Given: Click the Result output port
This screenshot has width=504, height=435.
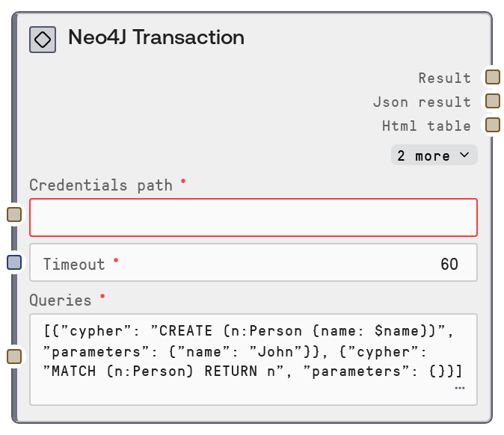Looking at the screenshot, I should click(492, 77).
